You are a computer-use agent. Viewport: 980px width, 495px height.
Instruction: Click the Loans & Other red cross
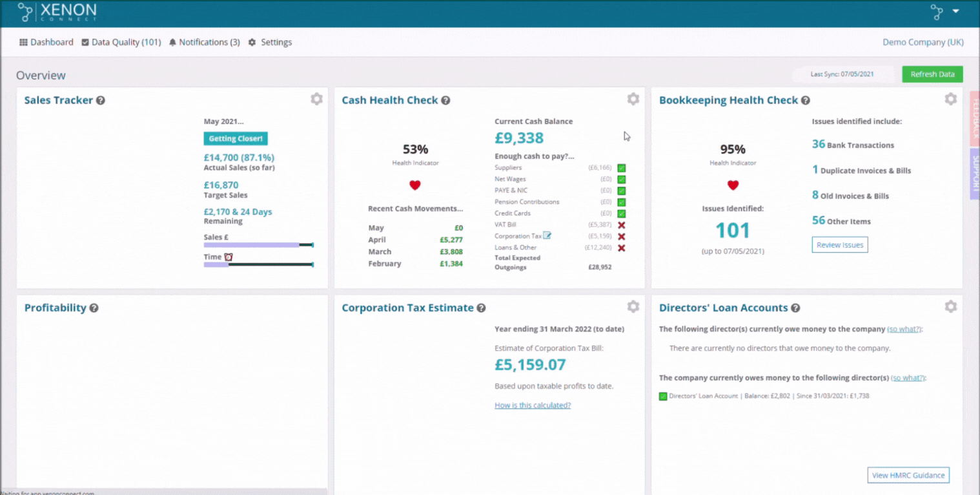(x=622, y=247)
